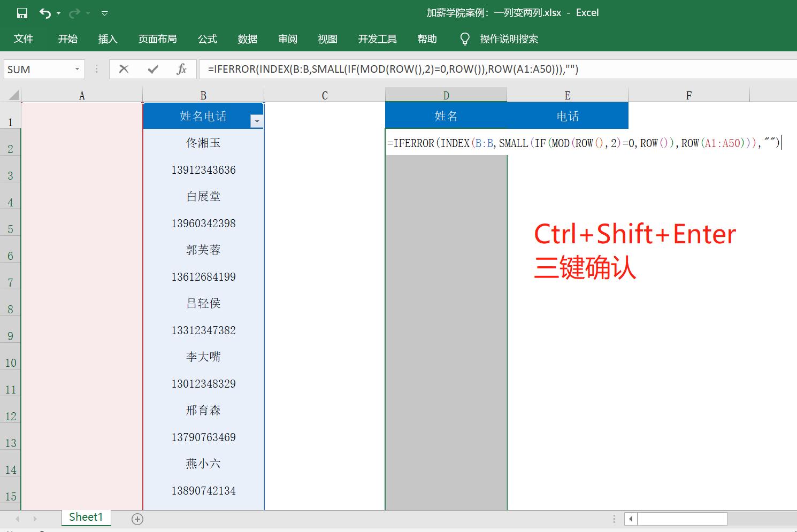797x532 pixels.
Task: Open the 文件 menu
Action: point(24,38)
